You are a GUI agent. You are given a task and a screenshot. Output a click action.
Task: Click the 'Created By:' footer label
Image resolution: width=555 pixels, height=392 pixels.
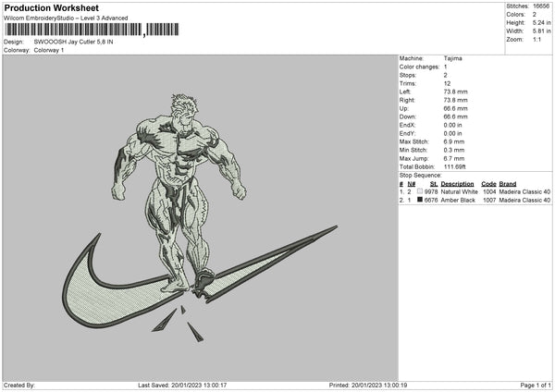pyautogui.click(x=19, y=386)
